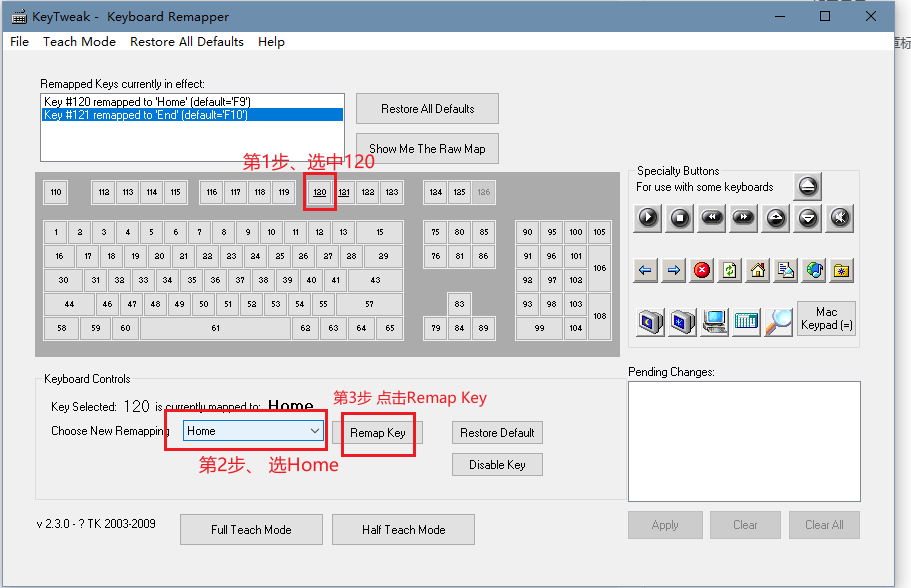Image resolution: width=911 pixels, height=588 pixels.
Task: Click the My Computer desktop icon button
Action: 715,321
